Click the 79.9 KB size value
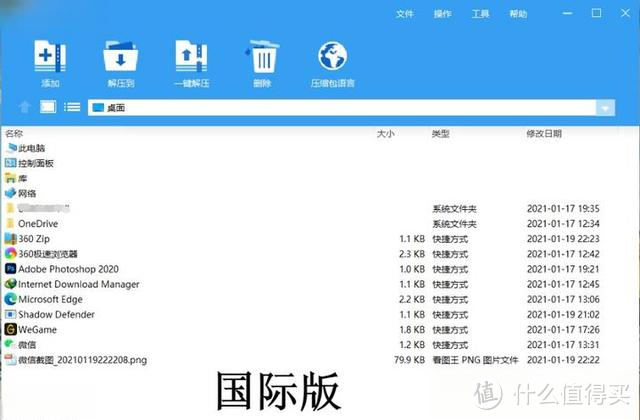 click(x=409, y=360)
